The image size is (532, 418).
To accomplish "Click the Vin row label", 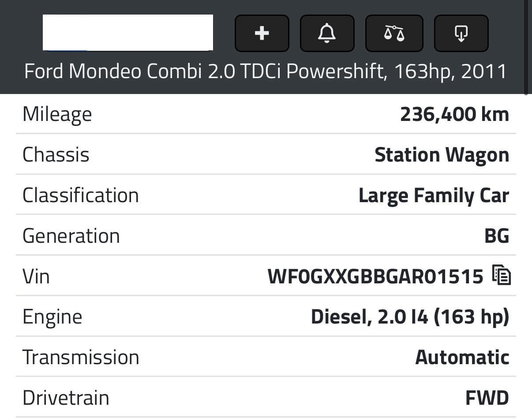I will coord(36,277).
